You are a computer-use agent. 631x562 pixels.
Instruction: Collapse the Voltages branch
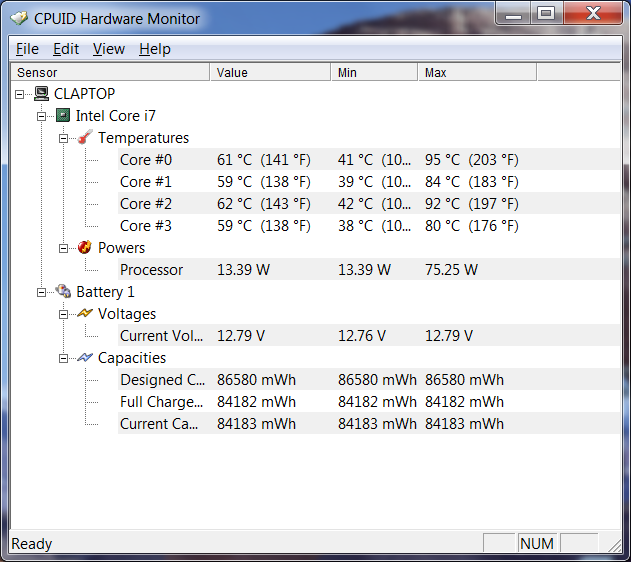[63, 315]
